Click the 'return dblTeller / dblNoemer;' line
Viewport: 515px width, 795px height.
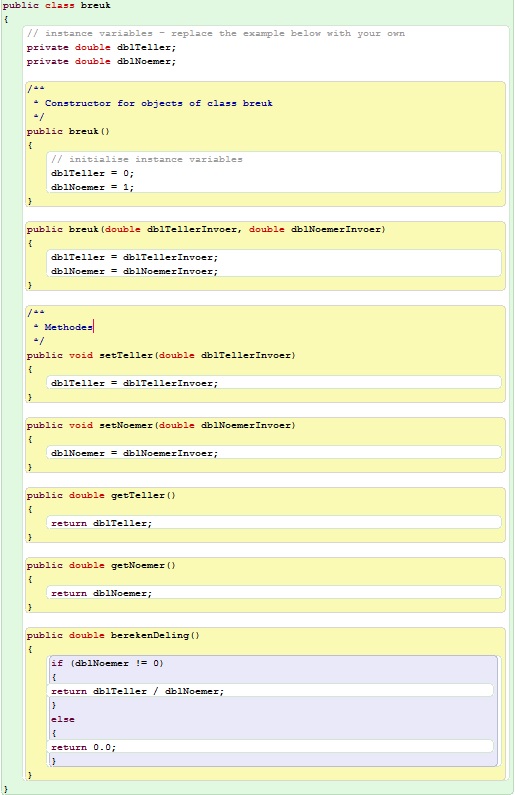[x=137, y=691]
